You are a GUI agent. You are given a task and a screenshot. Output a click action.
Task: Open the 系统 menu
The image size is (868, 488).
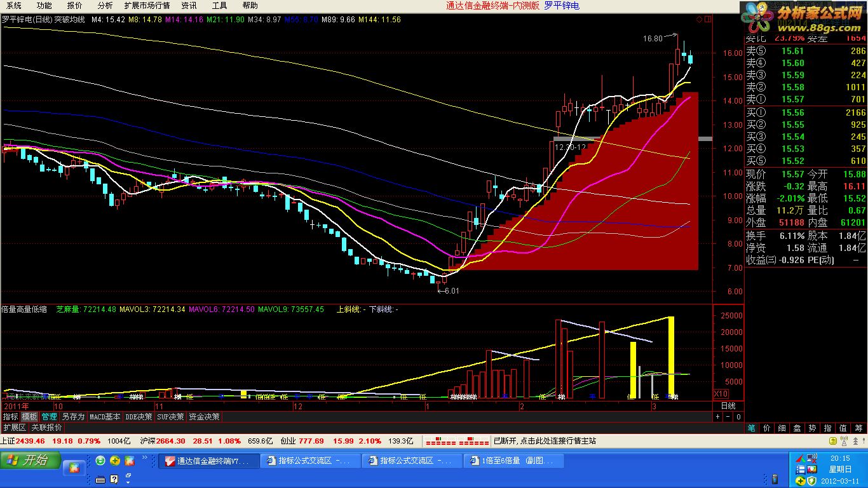click(13, 6)
